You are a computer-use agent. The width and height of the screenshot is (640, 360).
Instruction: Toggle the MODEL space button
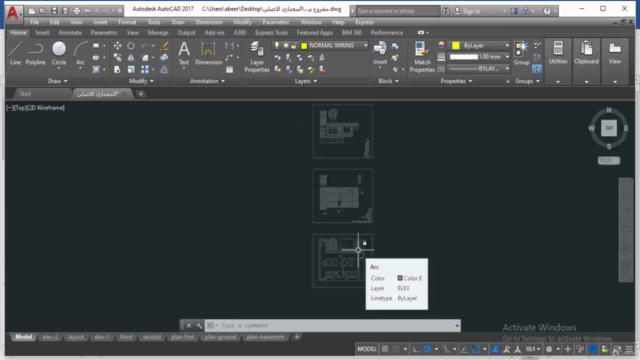coord(367,349)
